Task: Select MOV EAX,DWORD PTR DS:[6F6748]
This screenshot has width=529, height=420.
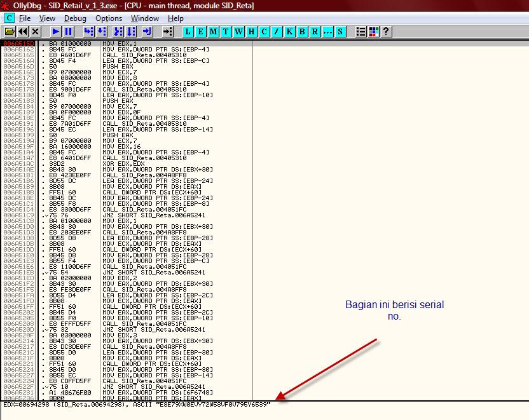Action: click(x=158, y=392)
